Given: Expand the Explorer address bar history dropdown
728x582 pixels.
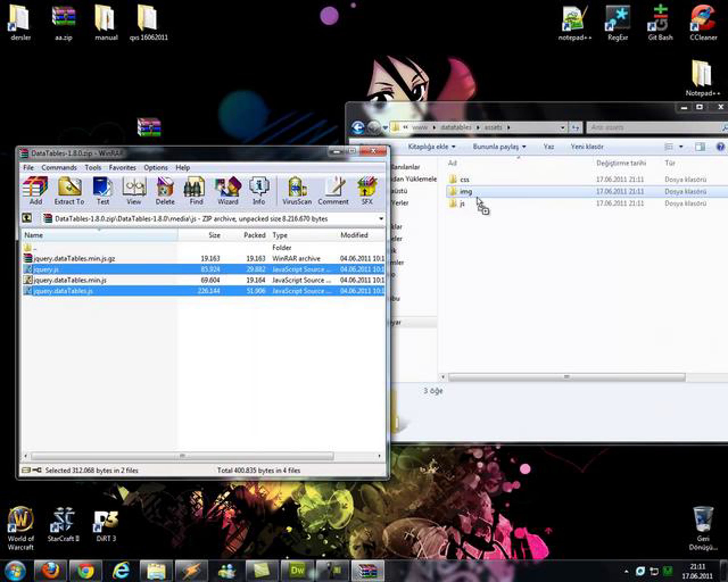Looking at the screenshot, I should click(x=563, y=128).
